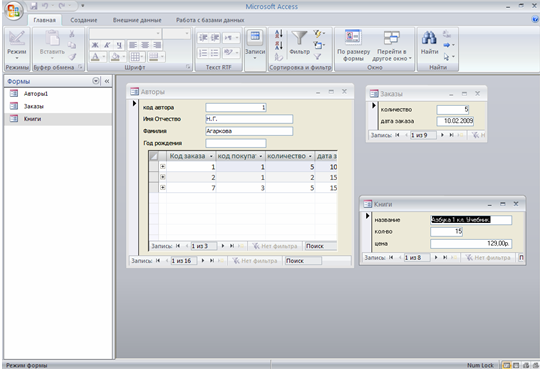Open Шрифт group dialog launcher

point(188,67)
